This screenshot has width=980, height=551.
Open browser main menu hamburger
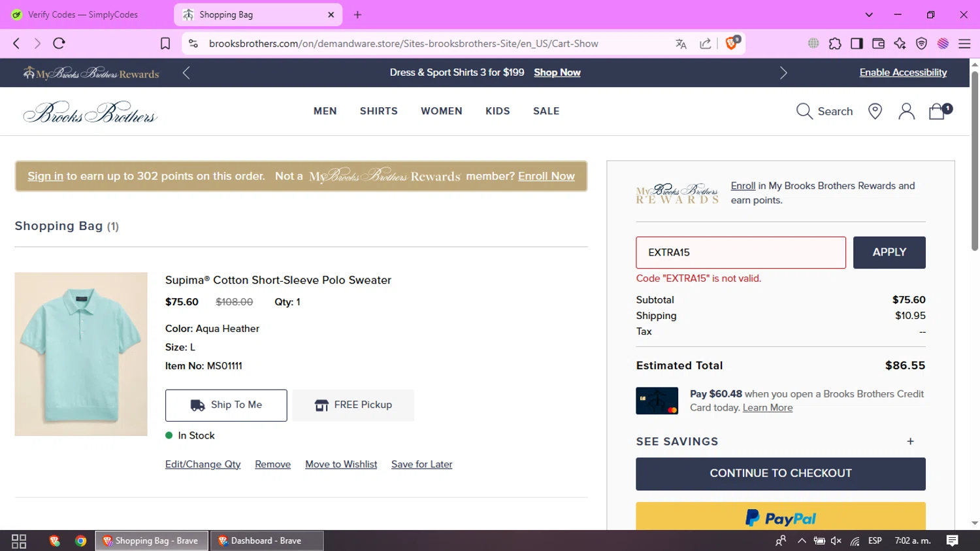coord(964,44)
